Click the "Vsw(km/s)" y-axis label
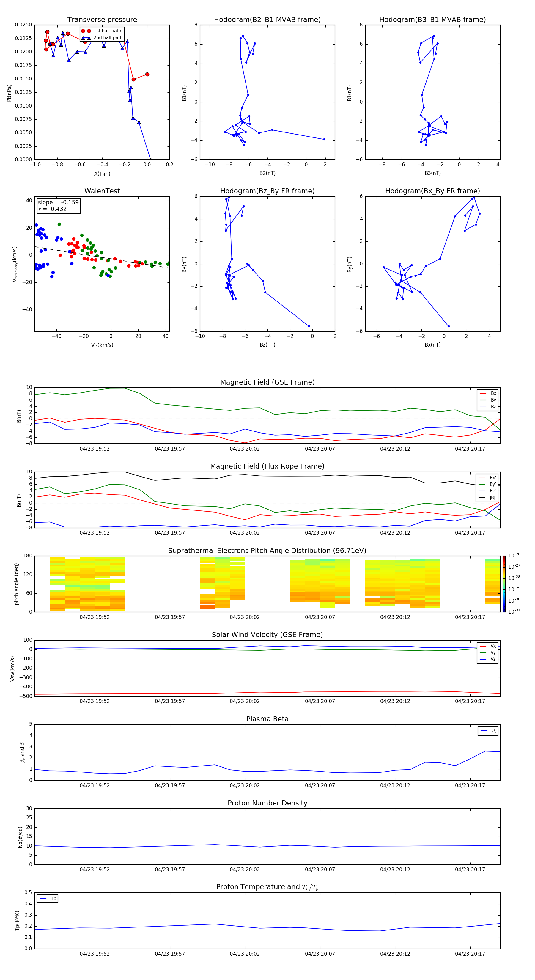Screen dimensions: 535x980 [x=12, y=668]
